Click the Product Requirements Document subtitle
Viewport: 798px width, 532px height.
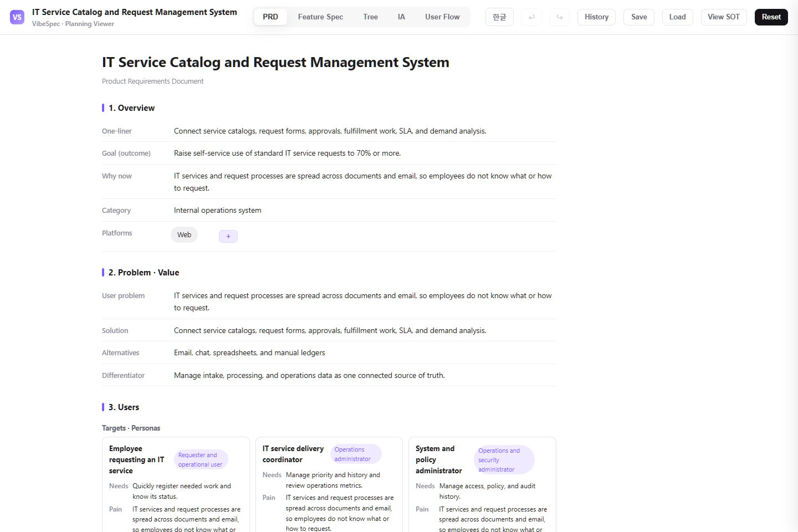tap(152, 81)
